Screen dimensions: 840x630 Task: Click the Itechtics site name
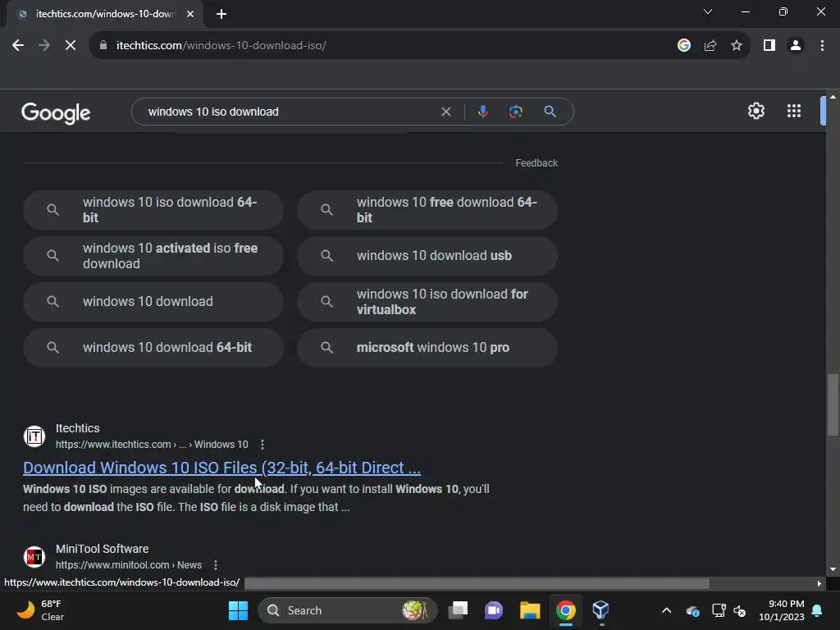click(78, 428)
